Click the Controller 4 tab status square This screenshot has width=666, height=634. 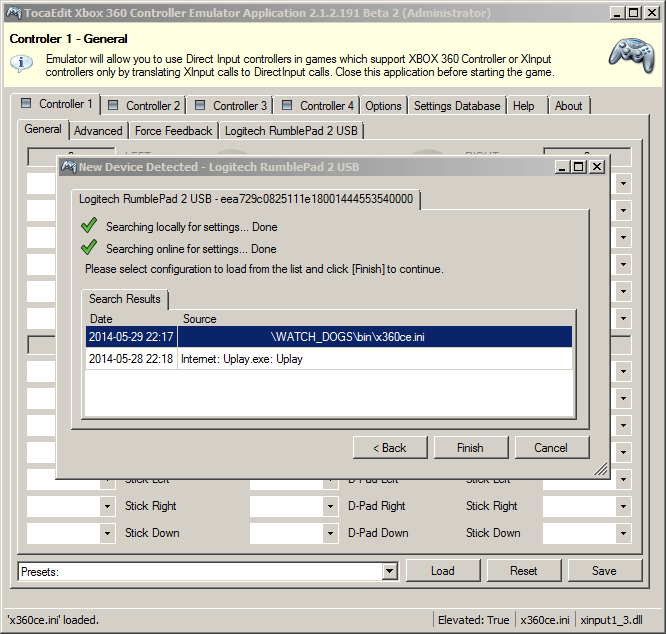coord(287,105)
